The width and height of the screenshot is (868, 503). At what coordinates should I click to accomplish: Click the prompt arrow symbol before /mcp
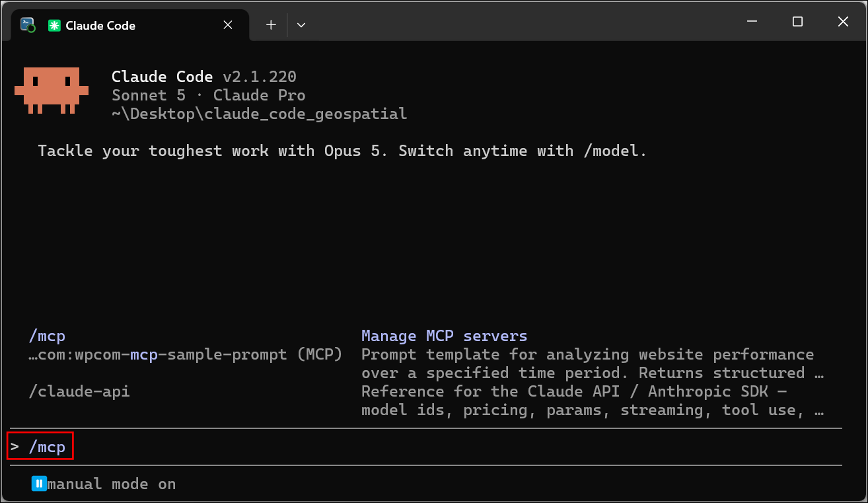click(x=15, y=447)
